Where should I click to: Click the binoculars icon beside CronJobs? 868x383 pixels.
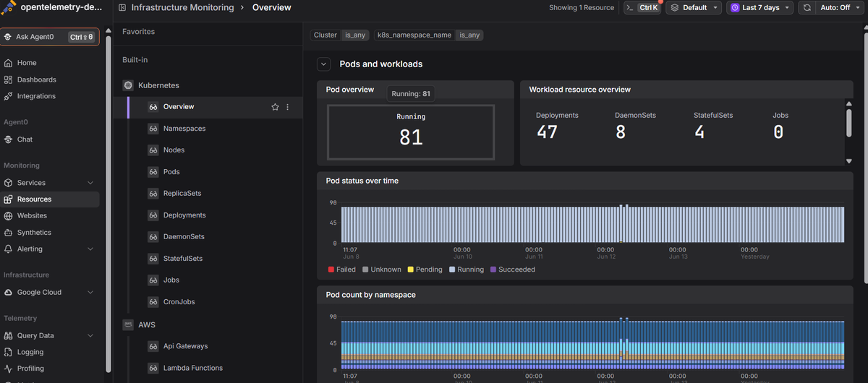pyautogui.click(x=153, y=302)
